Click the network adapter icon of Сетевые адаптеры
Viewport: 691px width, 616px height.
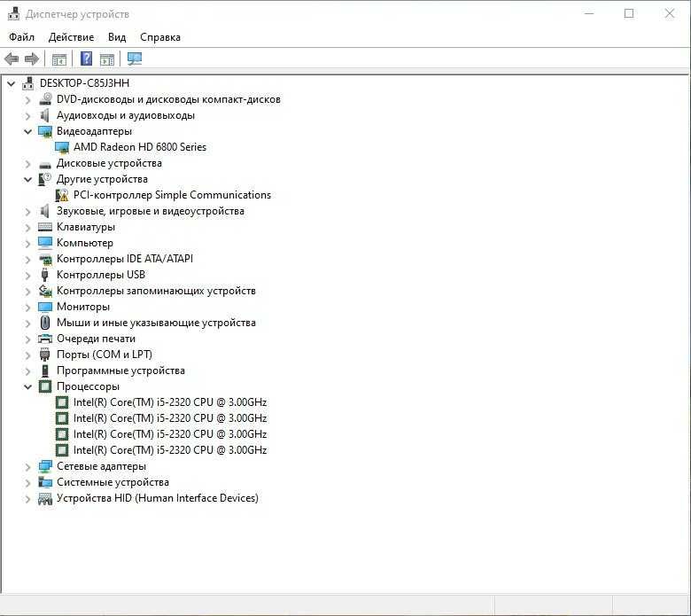pyautogui.click(x=45, y=466)
